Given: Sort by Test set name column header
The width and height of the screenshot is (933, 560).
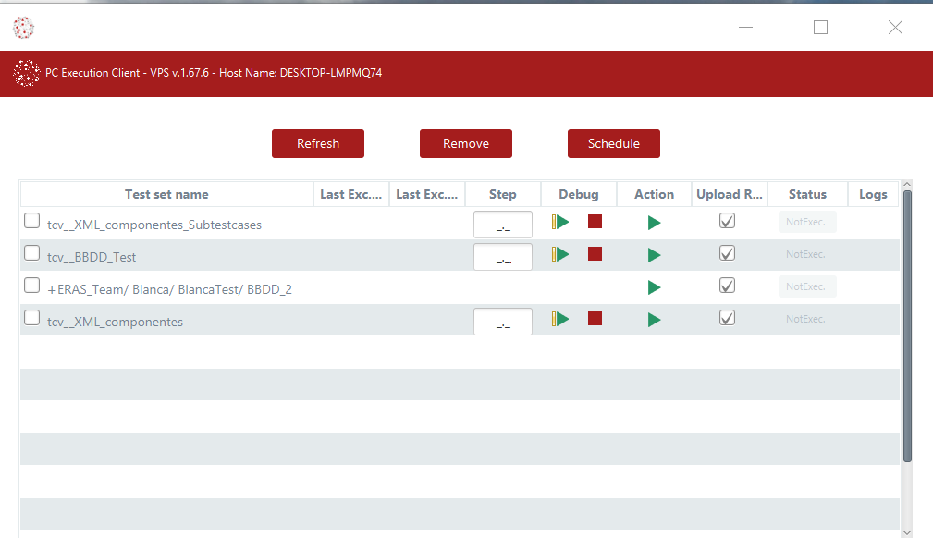Looking at the screenshot, I should click(166, 194).
